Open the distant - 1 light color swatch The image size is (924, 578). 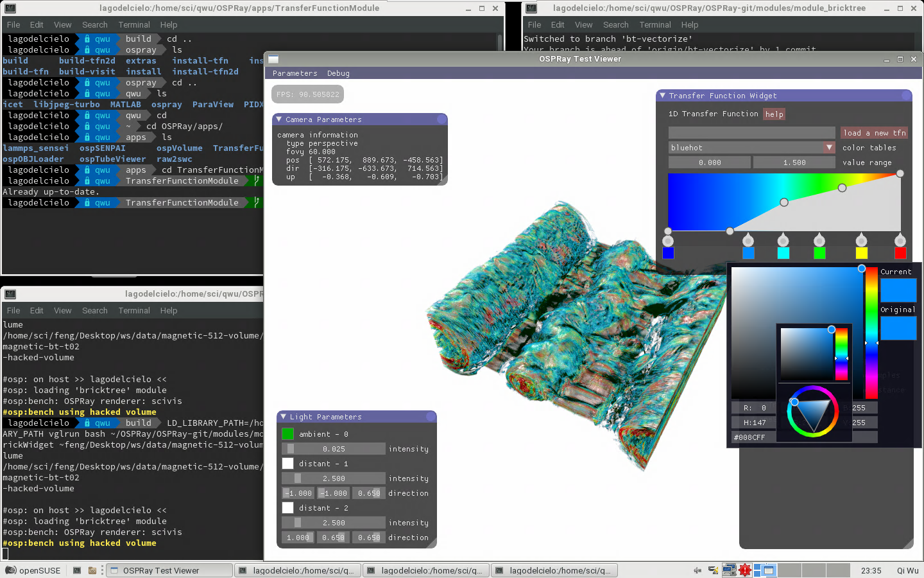287,464
